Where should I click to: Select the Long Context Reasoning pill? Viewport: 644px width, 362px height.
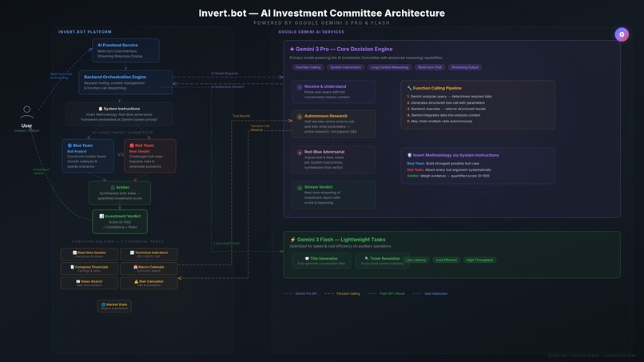point(389,67)
